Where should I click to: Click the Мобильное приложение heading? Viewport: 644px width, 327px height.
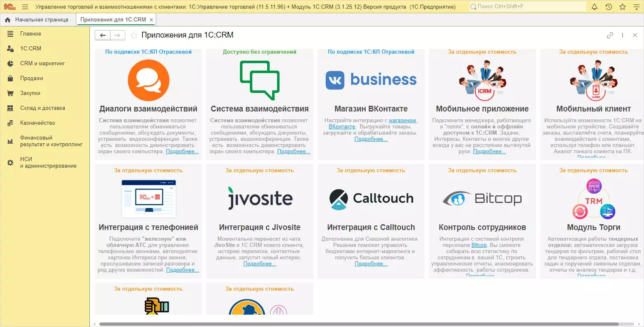coord(482,109)
